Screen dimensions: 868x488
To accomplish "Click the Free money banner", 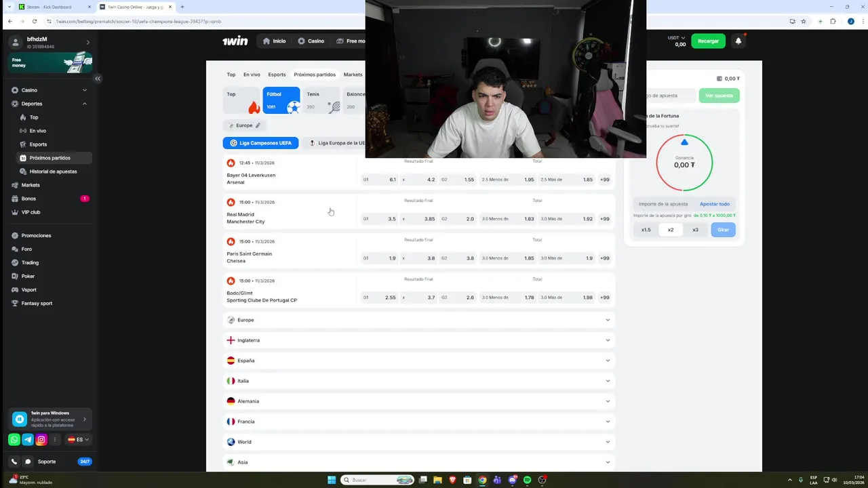I will (51, 63).
